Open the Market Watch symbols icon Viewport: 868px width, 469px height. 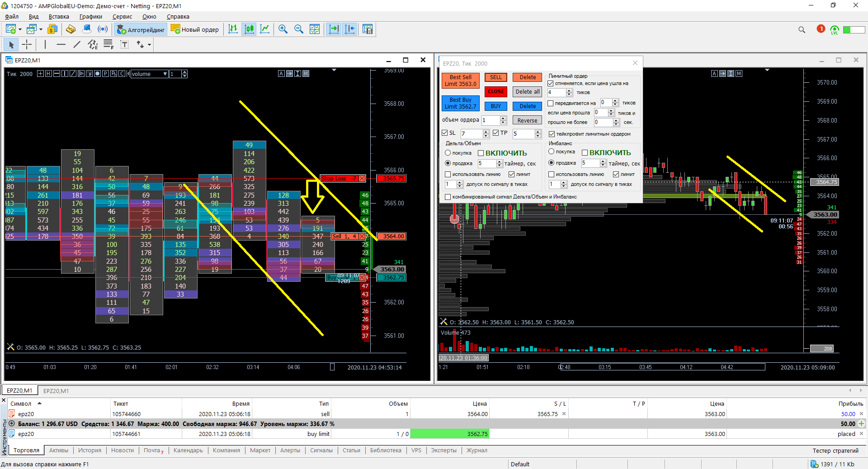click(x=52, y=29)
